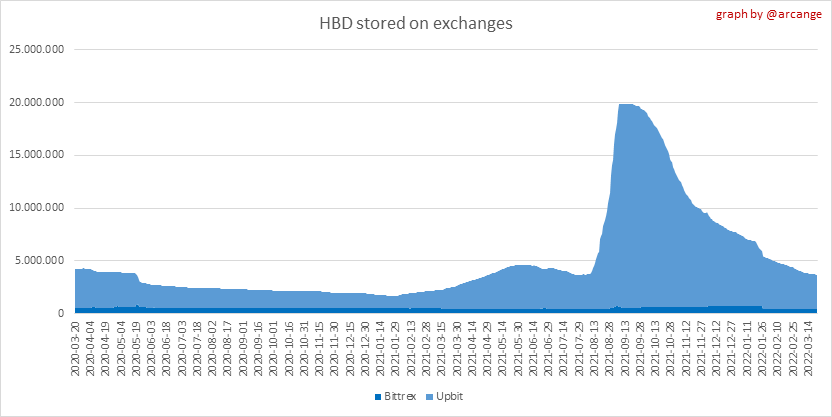832x417 pixels.
Task: Click the 15.000.000 y-axis label
Action: (x=37, y=155)
